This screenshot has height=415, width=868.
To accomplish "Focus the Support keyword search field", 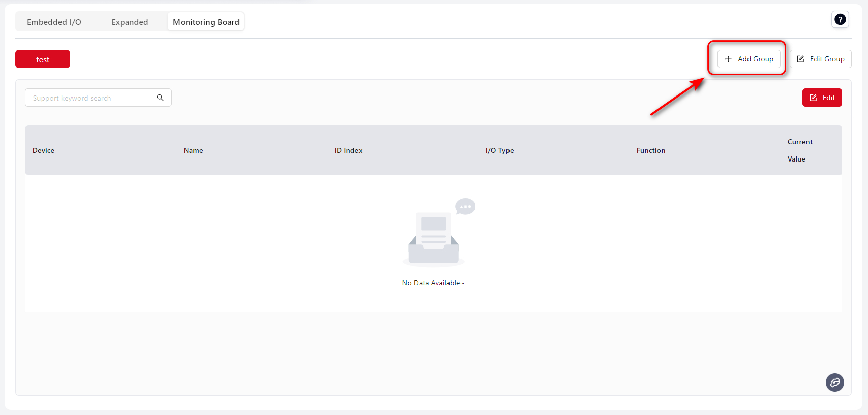I will 92,98.
